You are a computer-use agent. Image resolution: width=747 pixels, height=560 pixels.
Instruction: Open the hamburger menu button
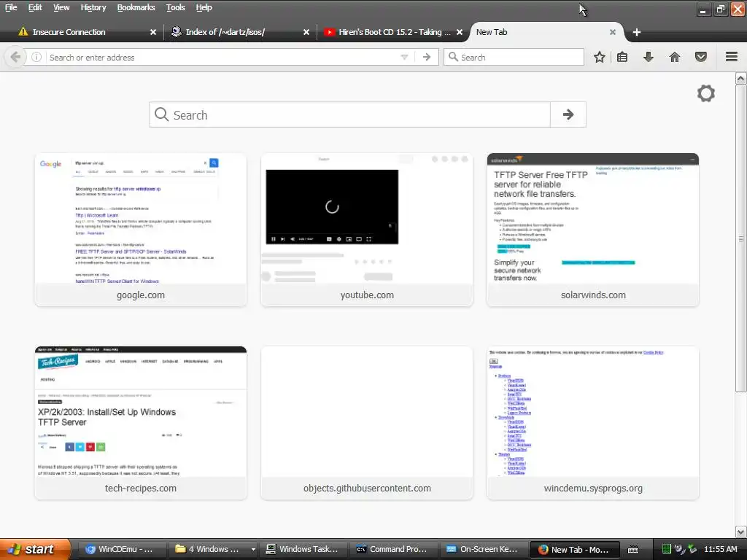coord(732,57)
